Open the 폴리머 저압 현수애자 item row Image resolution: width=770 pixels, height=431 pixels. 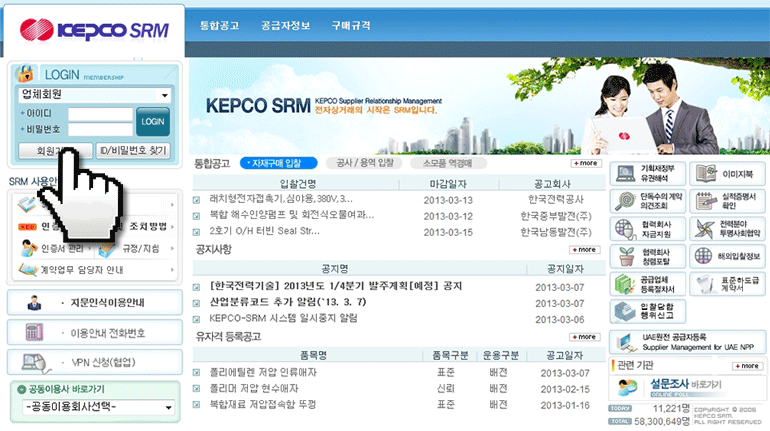point(254,388)
